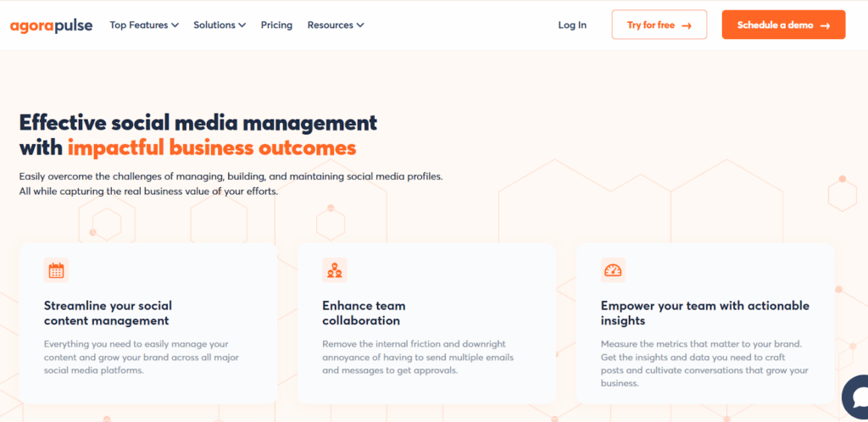The height and width of the screenshot is (422, 868).
Task: Click the text Remove the internal friction
Action: (418, 358)
